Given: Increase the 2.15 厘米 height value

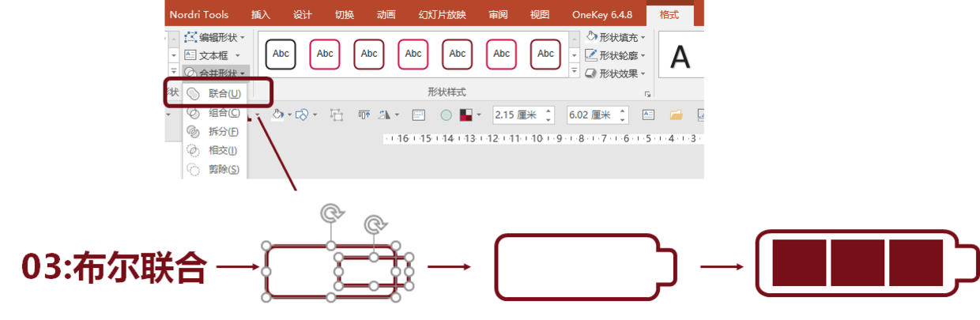Looking at the screenshot, I should [x=549, y=111].
